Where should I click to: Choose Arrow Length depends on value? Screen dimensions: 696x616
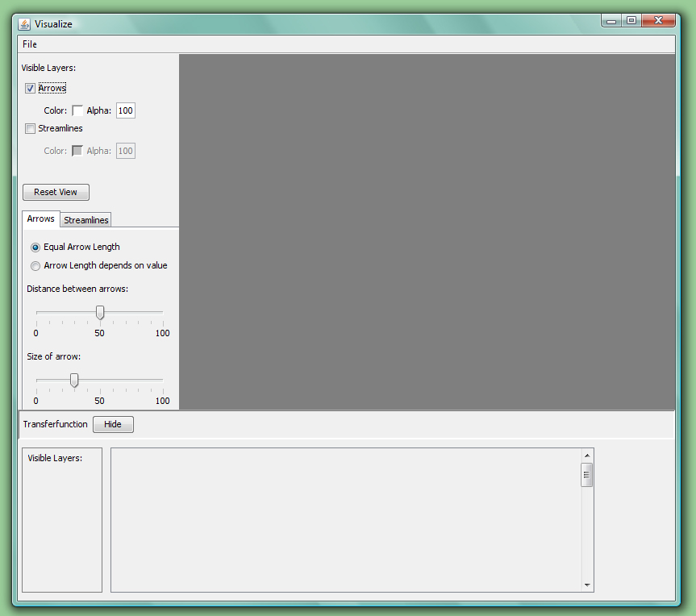(35, 266)
